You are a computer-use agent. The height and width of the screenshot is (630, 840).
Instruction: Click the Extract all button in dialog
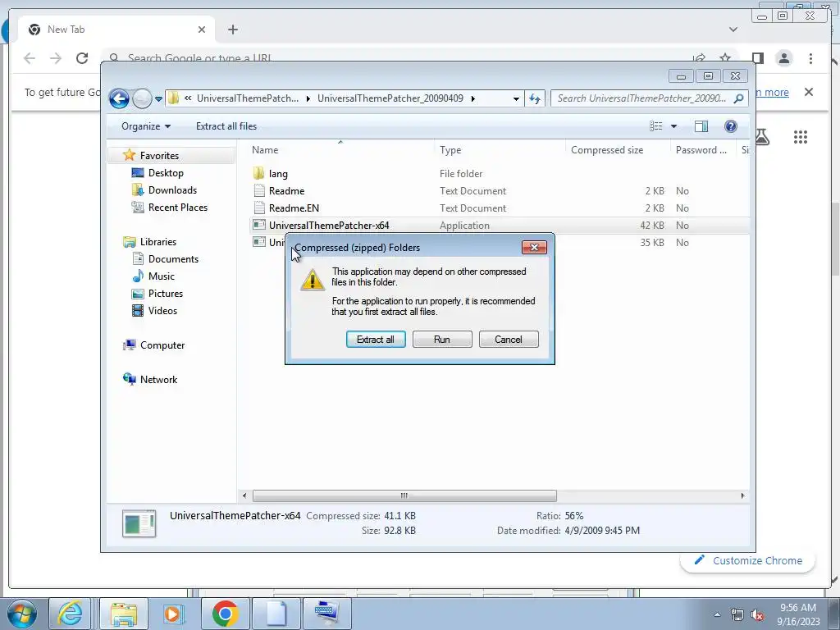[x=376, y=339]
